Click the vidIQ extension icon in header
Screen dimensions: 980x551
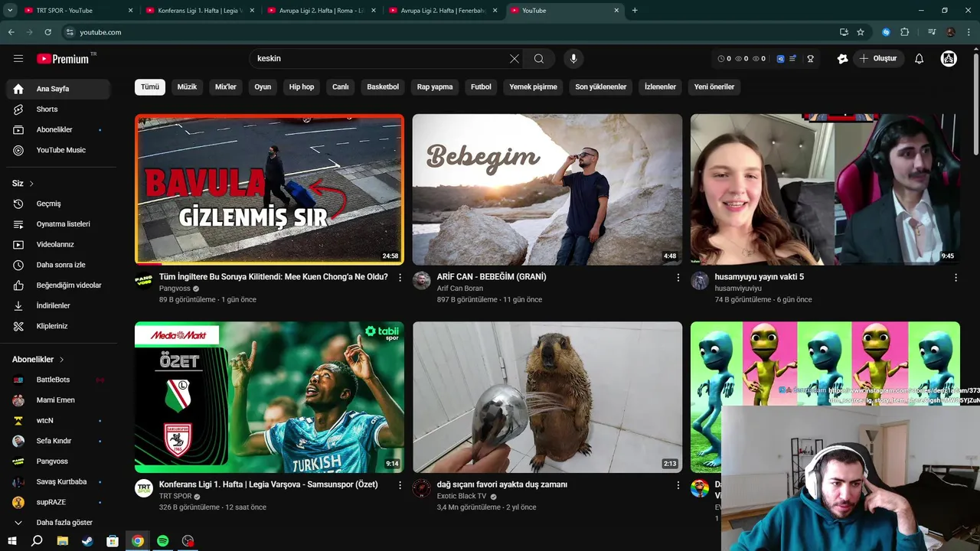click(x=780, y=58)
